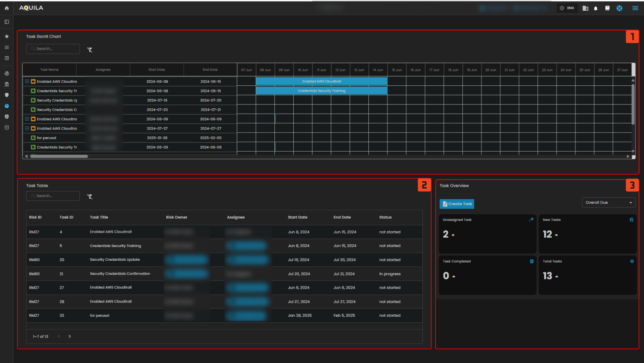Clear the filter in the Task Table

point(90,196)
